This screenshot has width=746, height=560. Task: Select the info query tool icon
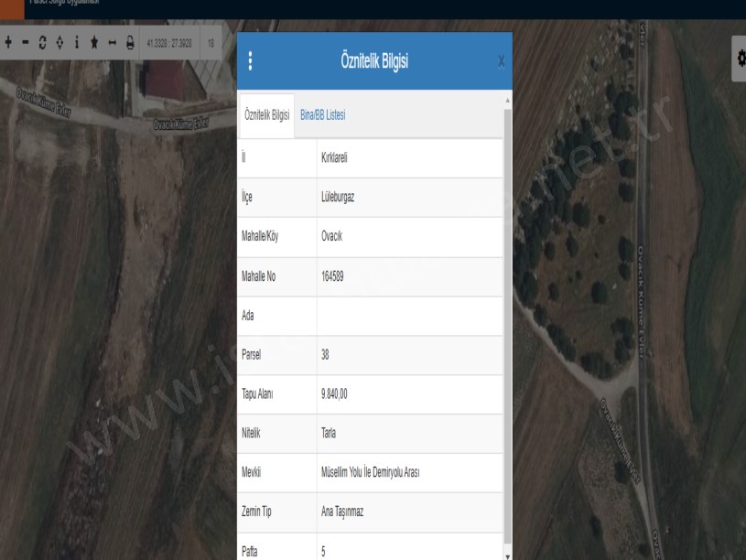(x=77, y=43)
